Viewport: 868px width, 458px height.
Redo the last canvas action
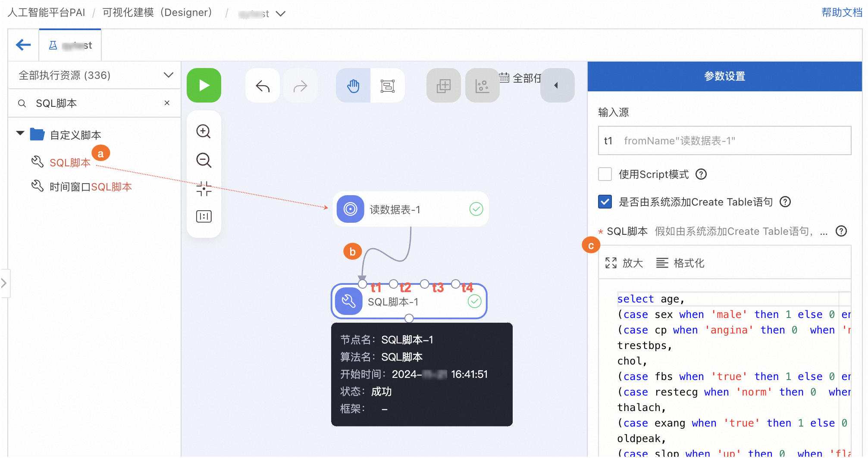tap(300, 86)
